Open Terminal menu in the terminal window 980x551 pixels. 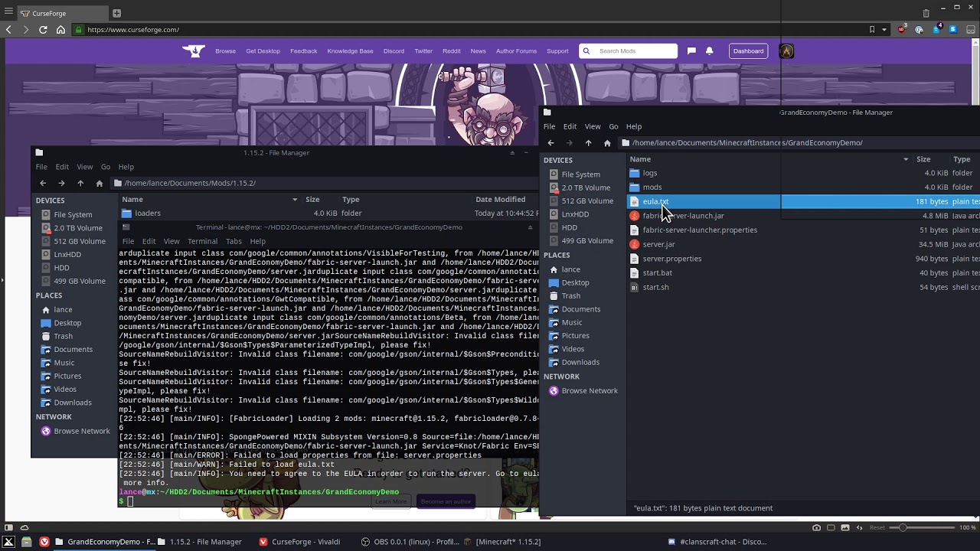click(202, 241)
